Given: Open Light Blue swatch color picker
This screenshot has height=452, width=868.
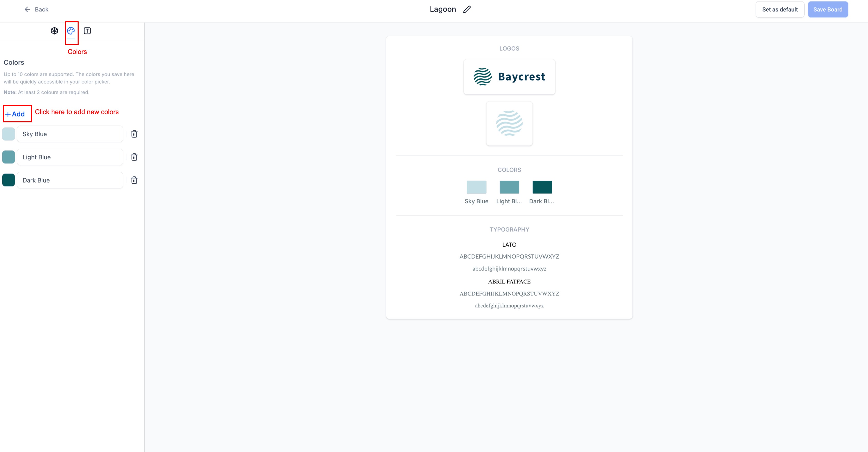Looking at the screenshot, I should (8, 157).
